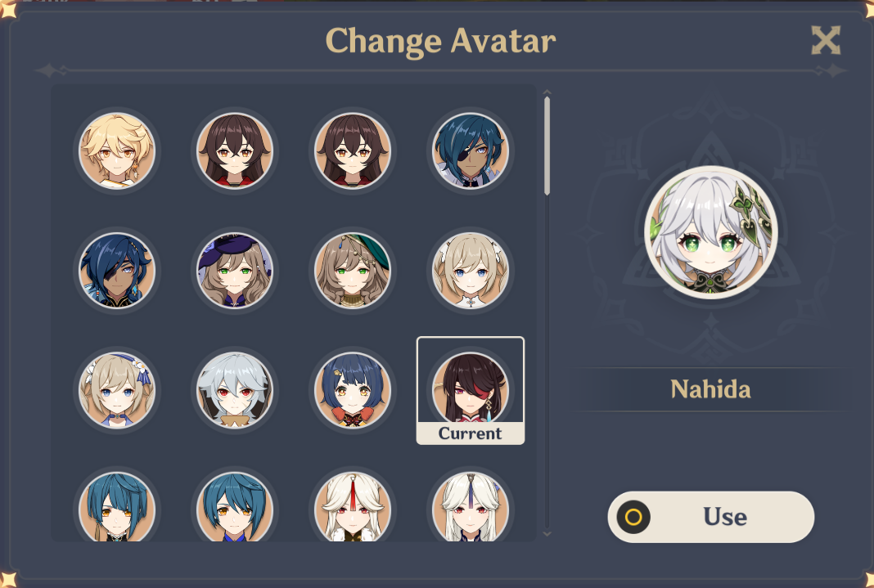Select Lisa's green beret outfit avatar
Viewport: 874px width, 588px height.
(x=353, y=270)
